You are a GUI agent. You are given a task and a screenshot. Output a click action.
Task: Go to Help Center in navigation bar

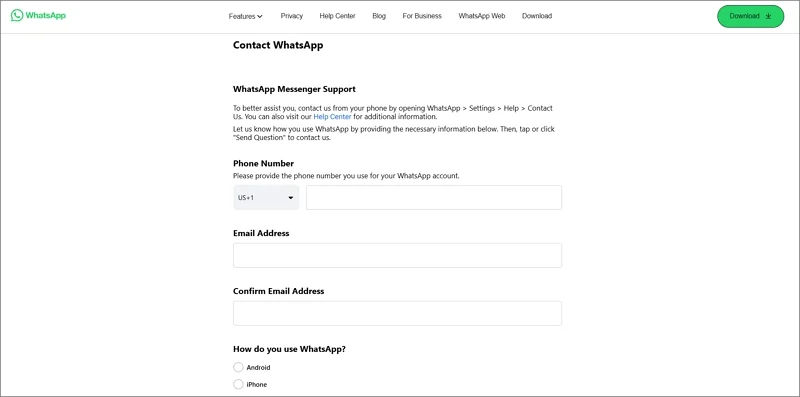(x=337, y=16)
